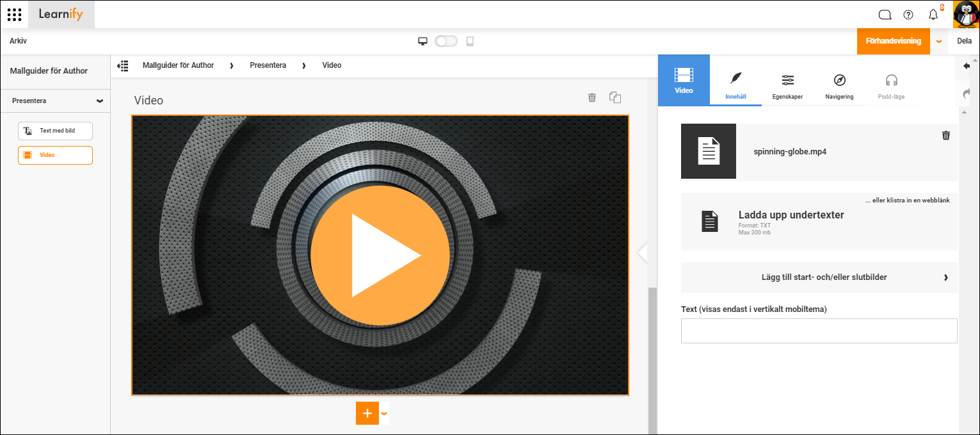Screen dimensions: 980x435
Task: Click eller klistra in en webblänk
Action: [907, 201]
